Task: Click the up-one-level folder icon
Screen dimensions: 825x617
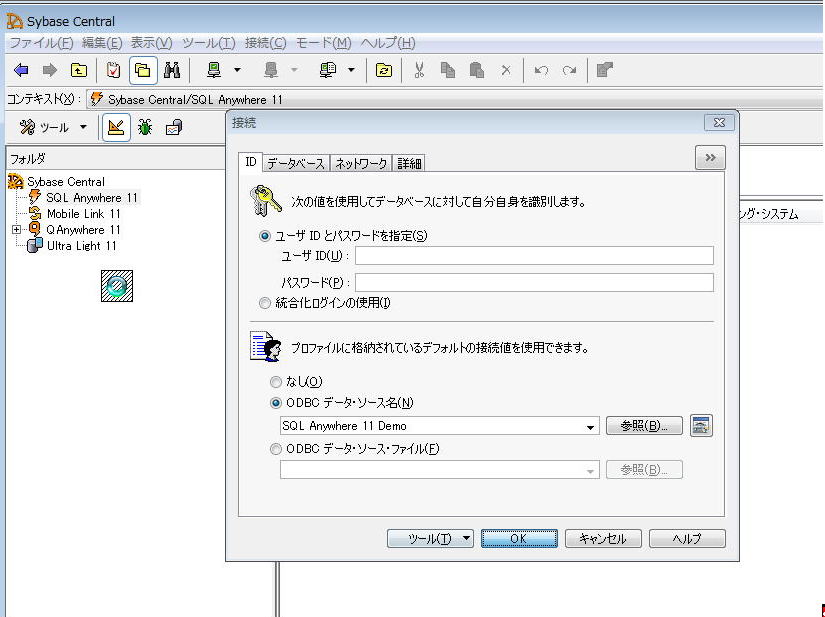Action: click(x=78, y=70)
